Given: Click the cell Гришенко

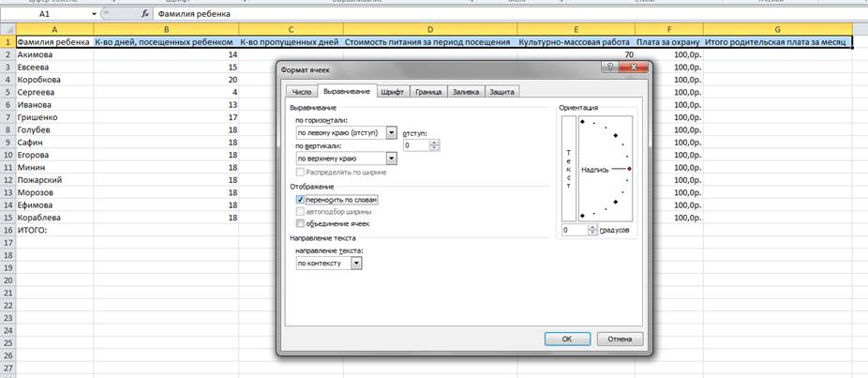Looking at the screenshot, I should pyautogui.click(x=54, y=117).
